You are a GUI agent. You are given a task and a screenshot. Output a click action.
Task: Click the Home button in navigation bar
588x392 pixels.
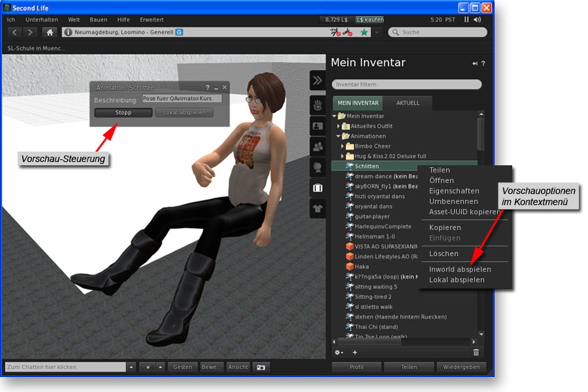tap(50, 32)
